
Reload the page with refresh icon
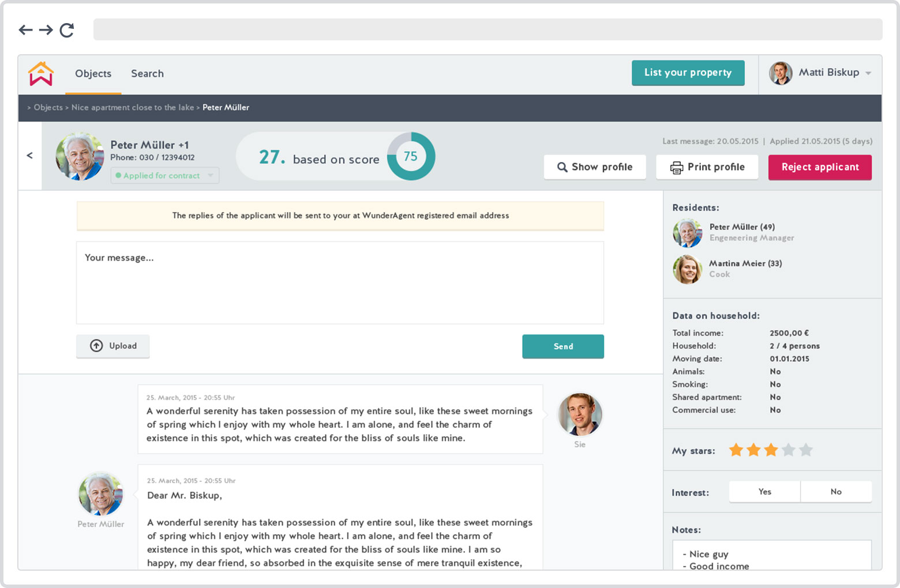pos(67,30)
